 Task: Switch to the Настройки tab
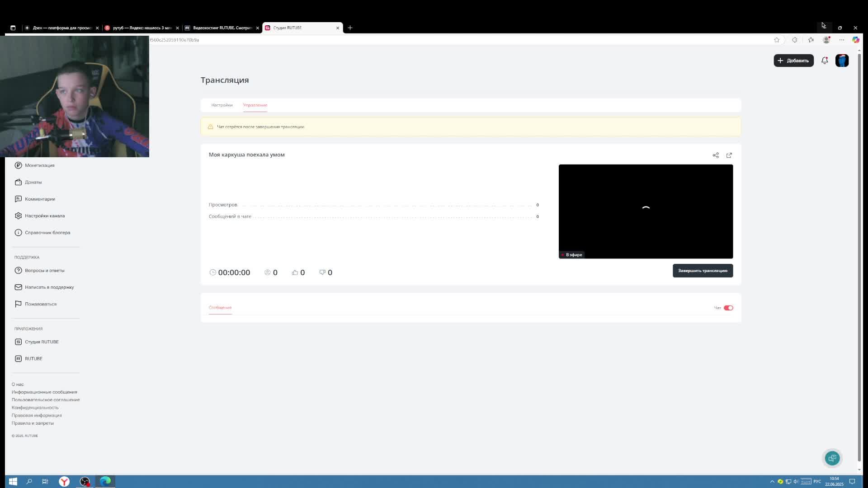221,105
